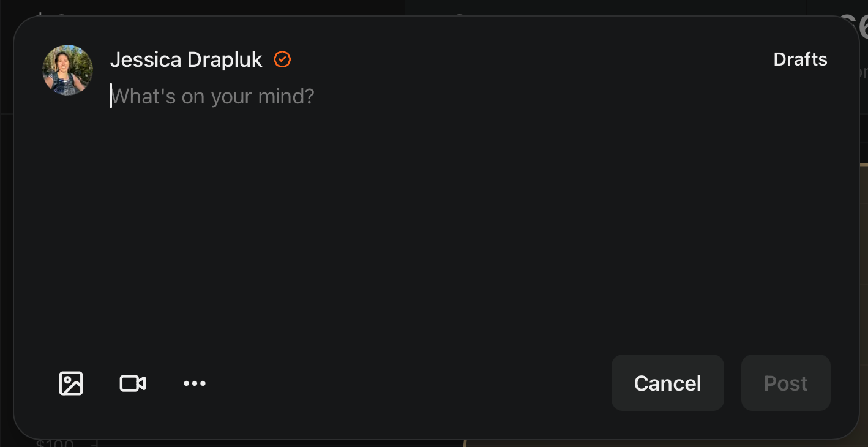Show additional attachment types with ellipsis
Viewport: 868px width, 447px height.
195,383
